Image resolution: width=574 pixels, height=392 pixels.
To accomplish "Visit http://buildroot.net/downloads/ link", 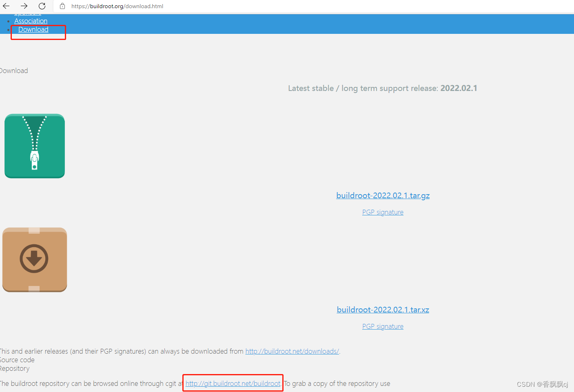I will (x=292, y=351).
